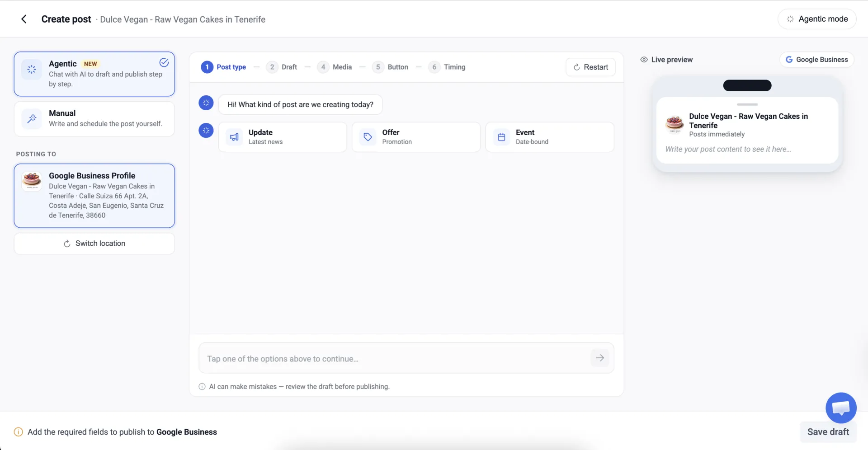
Task: Choose the Offer post type
Action: (416, 137)
